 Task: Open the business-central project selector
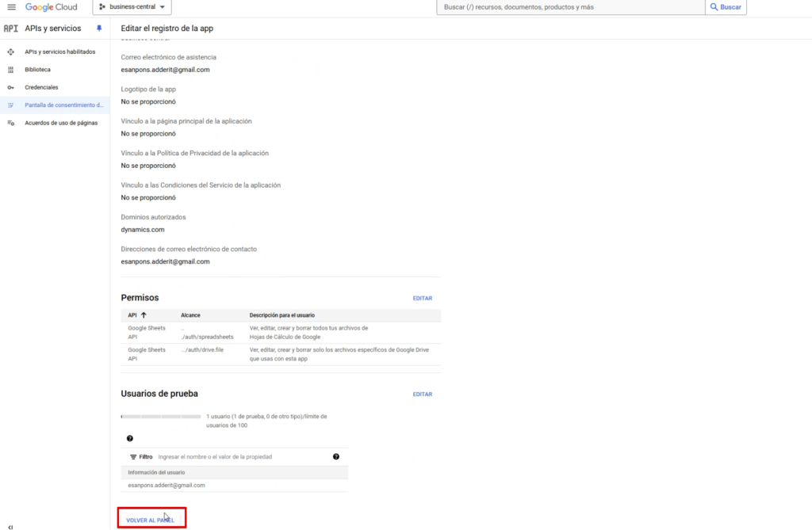coord(132,6)
